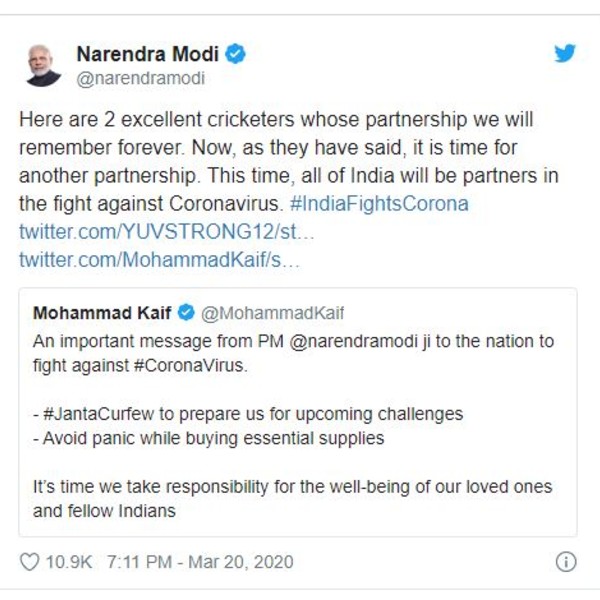
Task: Click Narendra Modi's verified badge
Action: pos(235,53)
